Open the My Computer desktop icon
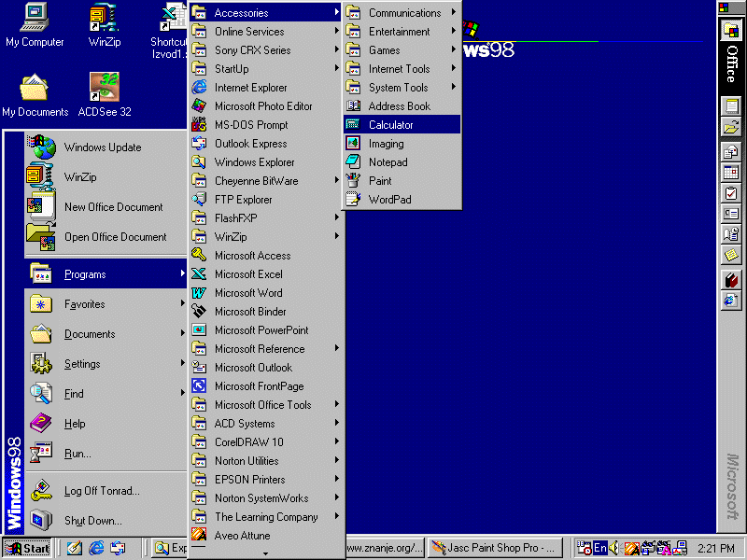The width and height of the screenshot is (747, 560). (x=35, y=25)
